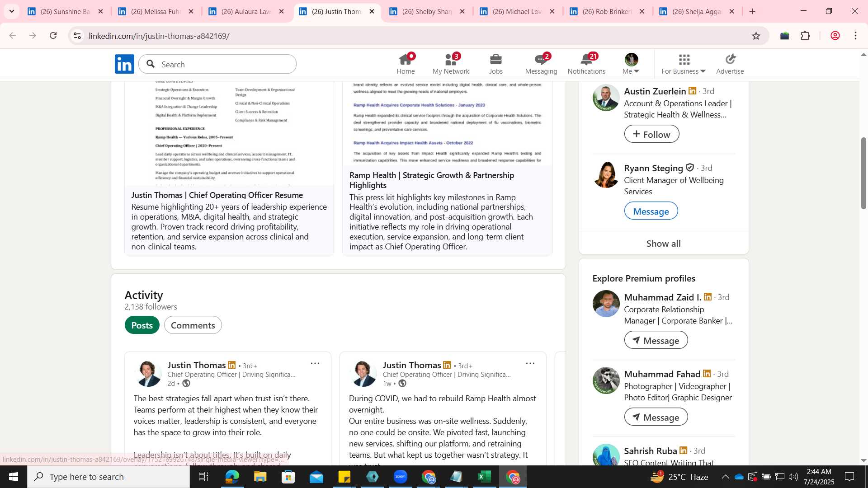
Task: Expand the Me profile menu
Action: (631, 64)
